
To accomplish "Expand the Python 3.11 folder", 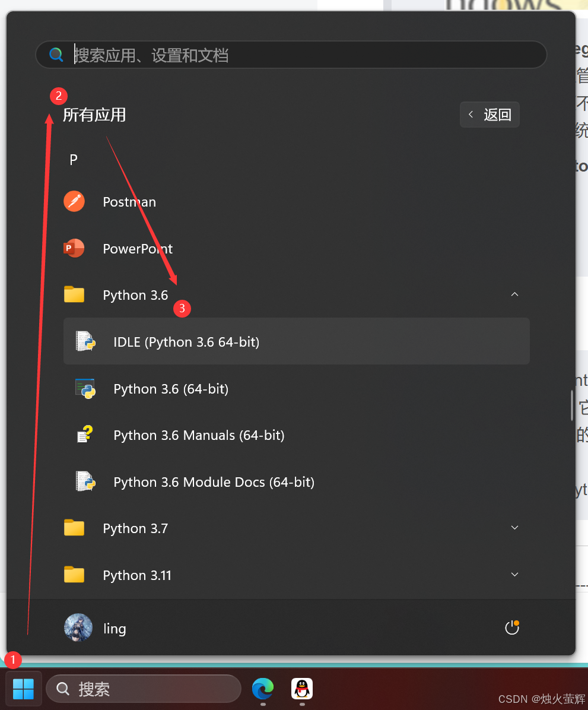I will tap(514, 574).
